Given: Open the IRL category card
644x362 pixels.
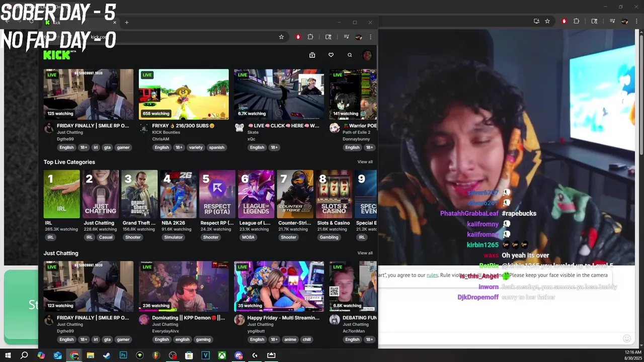Looking at the screenshot, I should (x=61, y=194).
